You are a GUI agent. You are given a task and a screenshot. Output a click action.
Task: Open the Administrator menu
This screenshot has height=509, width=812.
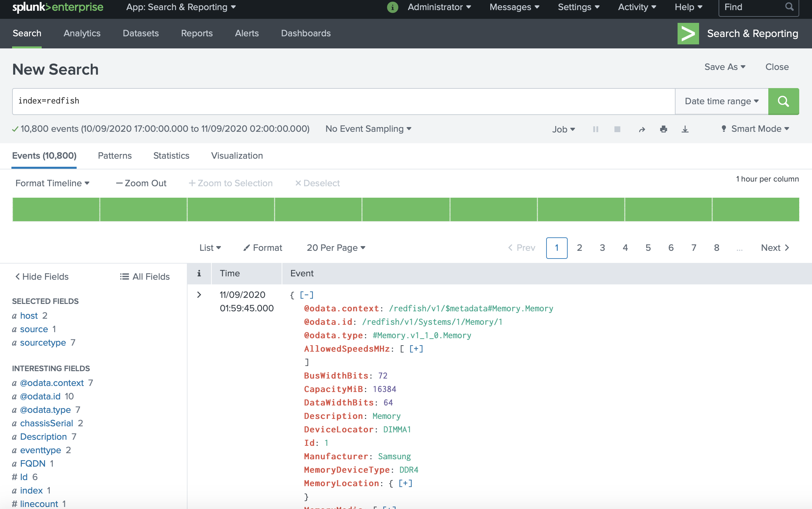point(439,7)
